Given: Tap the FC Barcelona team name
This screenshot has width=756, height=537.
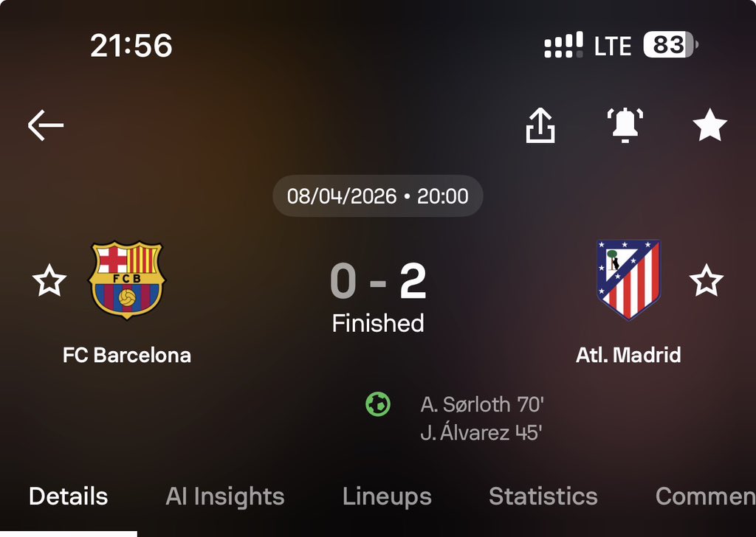Looking at the screenshot, I should tap(127, 355).
